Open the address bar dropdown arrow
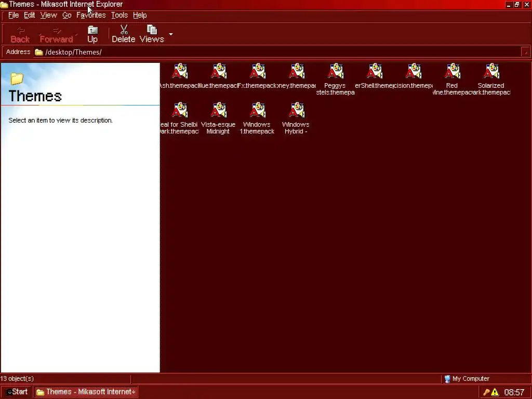Screen dimensions: 532x399 (526, 52)
